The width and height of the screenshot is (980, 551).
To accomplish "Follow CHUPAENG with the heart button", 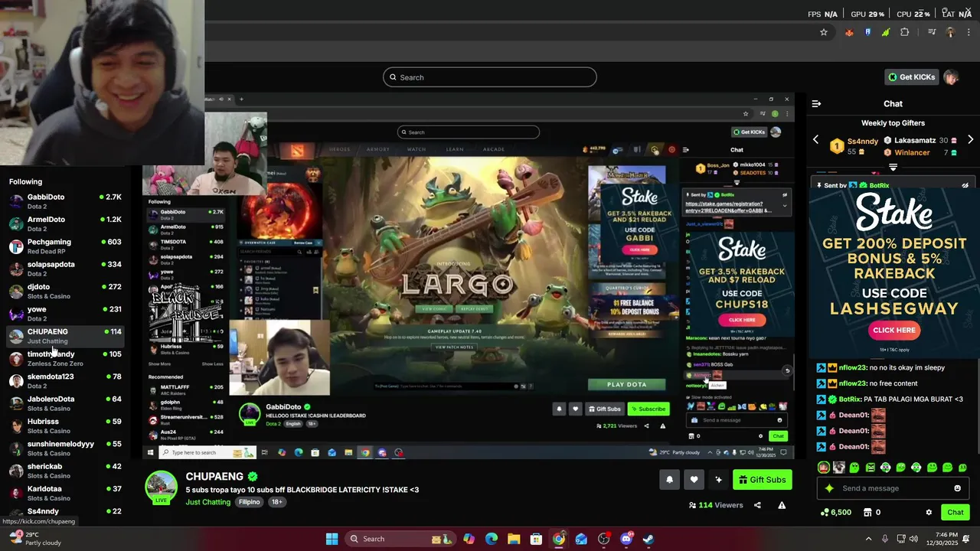I will tap(694, 480).
